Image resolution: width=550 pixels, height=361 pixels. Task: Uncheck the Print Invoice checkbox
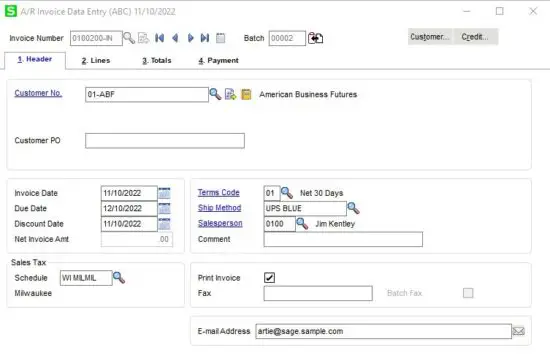tap(269, 278)
